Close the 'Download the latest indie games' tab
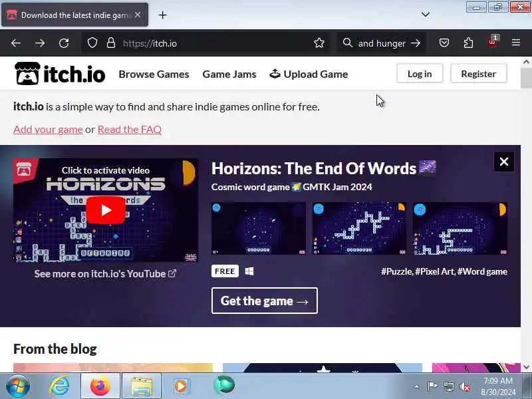 [138, 15]
